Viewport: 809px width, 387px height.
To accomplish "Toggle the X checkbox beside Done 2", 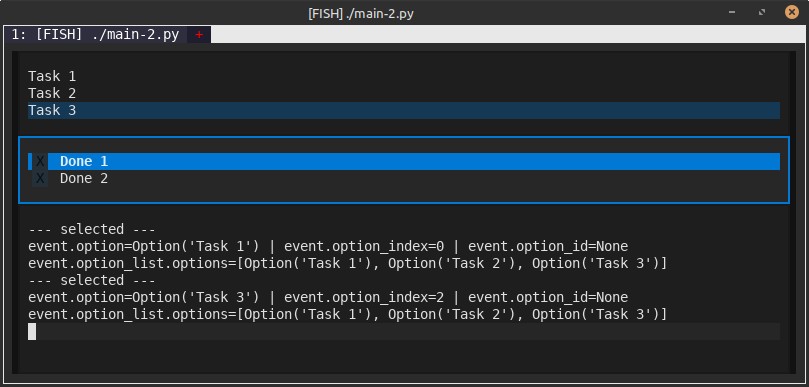I will [x=40, y=179].
